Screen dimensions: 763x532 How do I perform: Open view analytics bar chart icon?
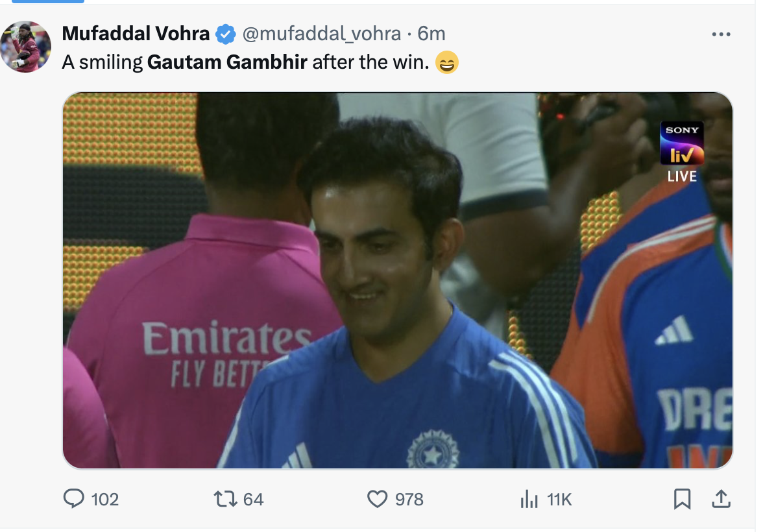click(x=529, y=498)
